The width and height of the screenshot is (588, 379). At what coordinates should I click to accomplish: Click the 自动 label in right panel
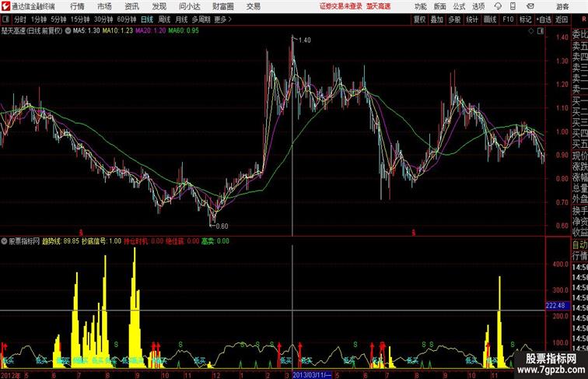(x=579, y=244)
